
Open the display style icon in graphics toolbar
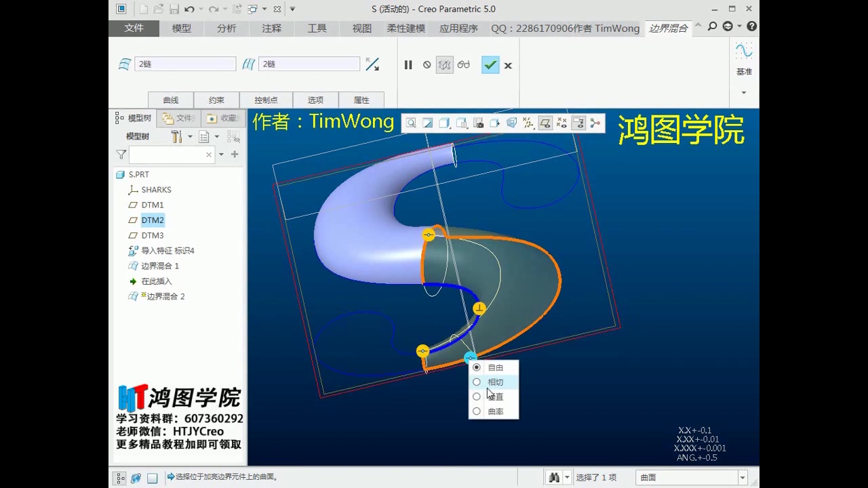point(511,123)
